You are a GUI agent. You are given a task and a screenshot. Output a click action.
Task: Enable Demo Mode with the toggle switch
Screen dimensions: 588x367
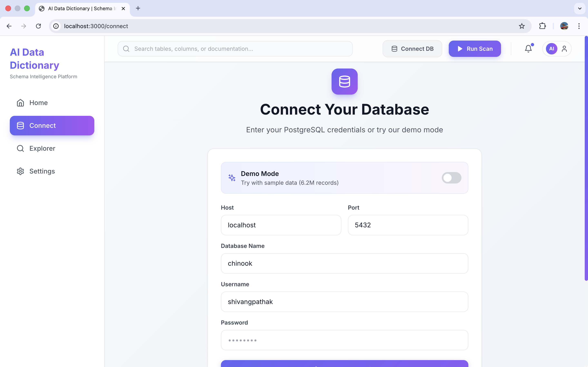451,178
